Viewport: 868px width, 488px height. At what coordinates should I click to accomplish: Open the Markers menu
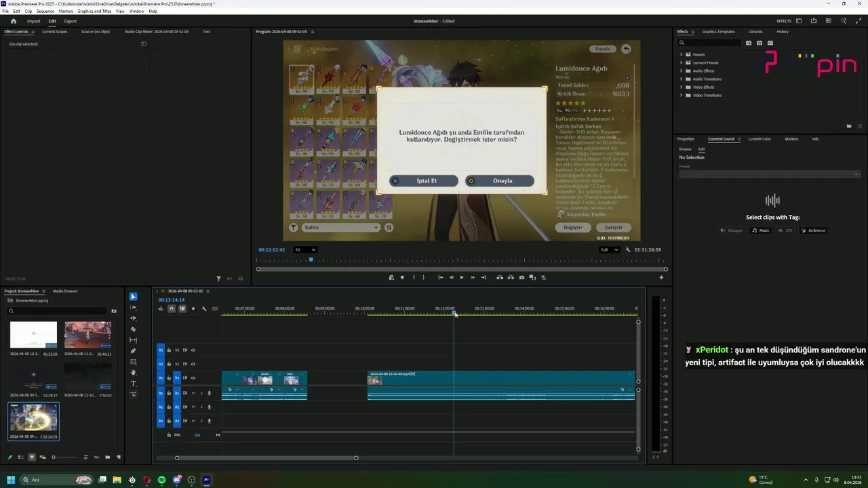click(66, 11)
